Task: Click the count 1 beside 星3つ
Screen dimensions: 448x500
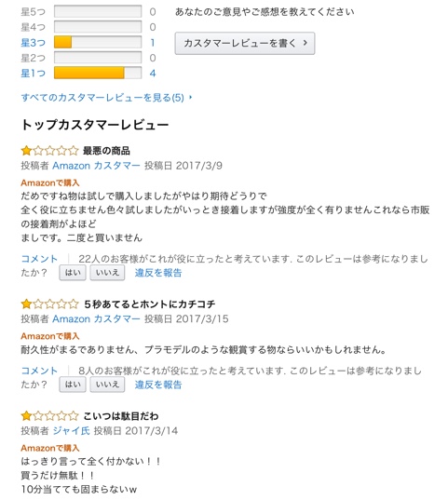Action: coord(153,43)
